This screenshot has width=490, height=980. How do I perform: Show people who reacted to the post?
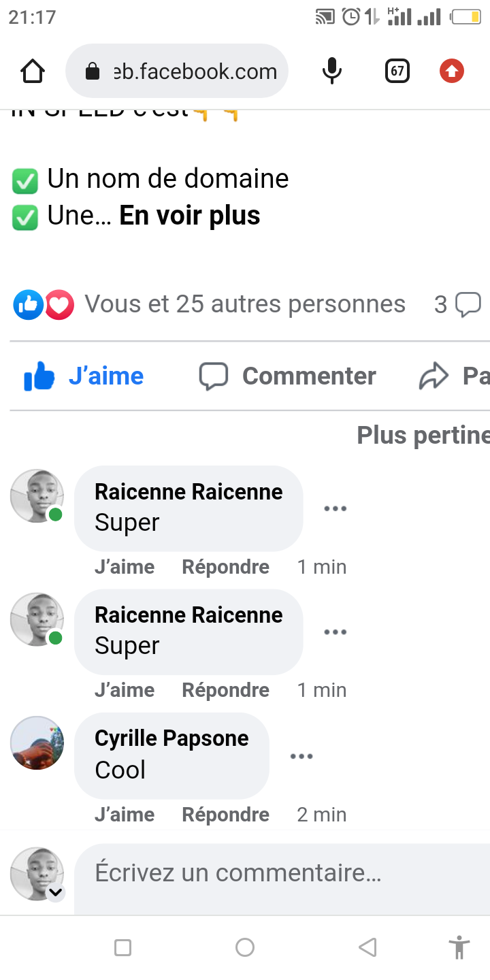244,304
